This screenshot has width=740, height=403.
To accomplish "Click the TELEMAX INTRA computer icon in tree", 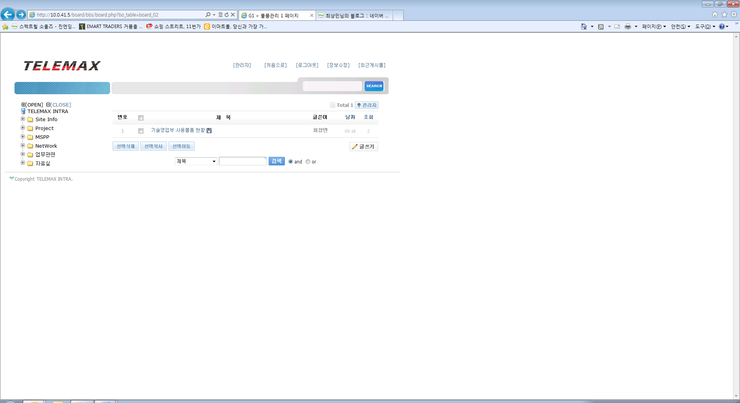I will tap(23, 111).
